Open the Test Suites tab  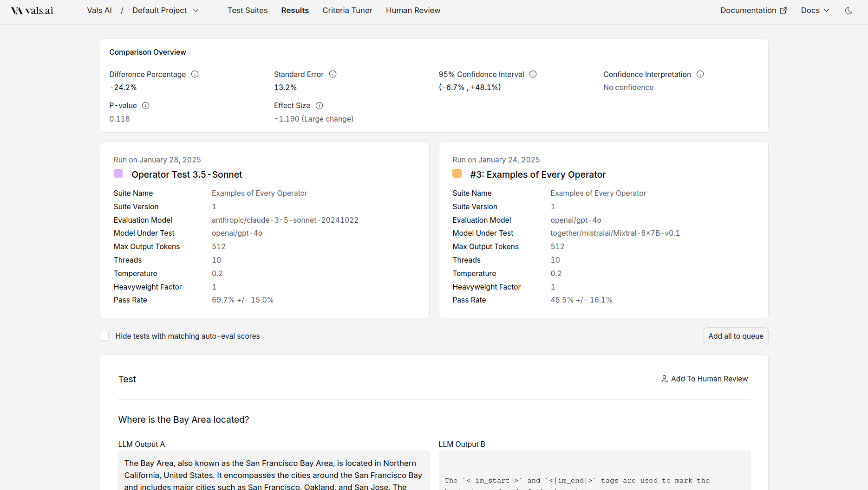point(248,10)
